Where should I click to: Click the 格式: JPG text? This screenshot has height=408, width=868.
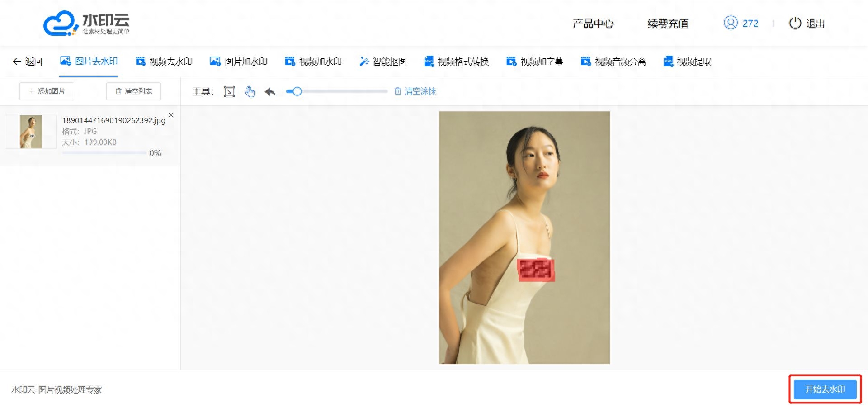(80, 131)
